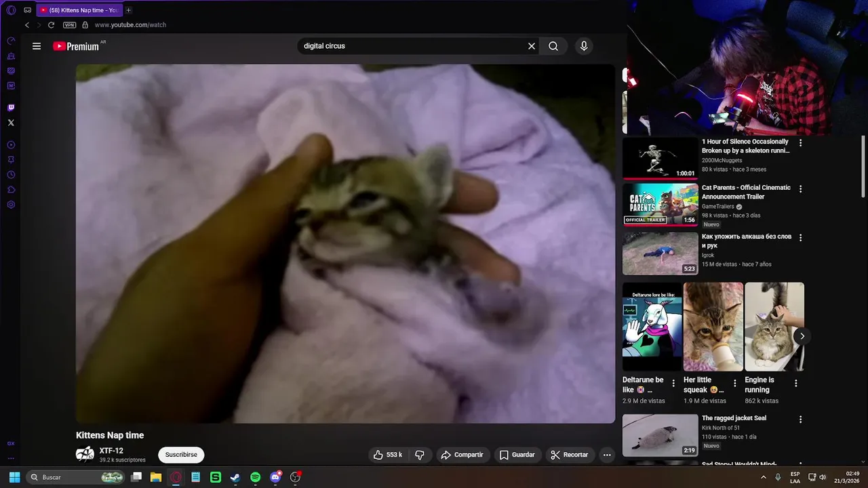Viewport: 868px width, 488px height.
Task: Reload the YouTube page
Action: pyautogui.click(x=51, y=25)
